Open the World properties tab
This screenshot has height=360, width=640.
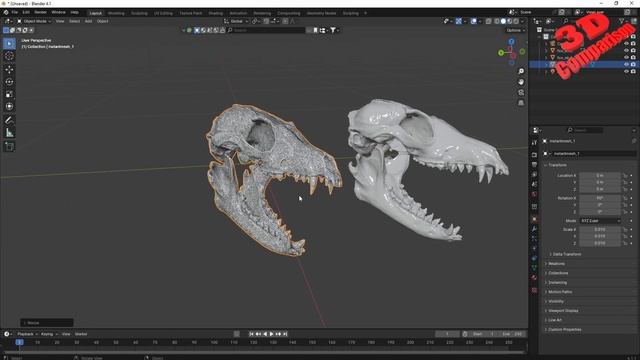[x=534, y=194]
